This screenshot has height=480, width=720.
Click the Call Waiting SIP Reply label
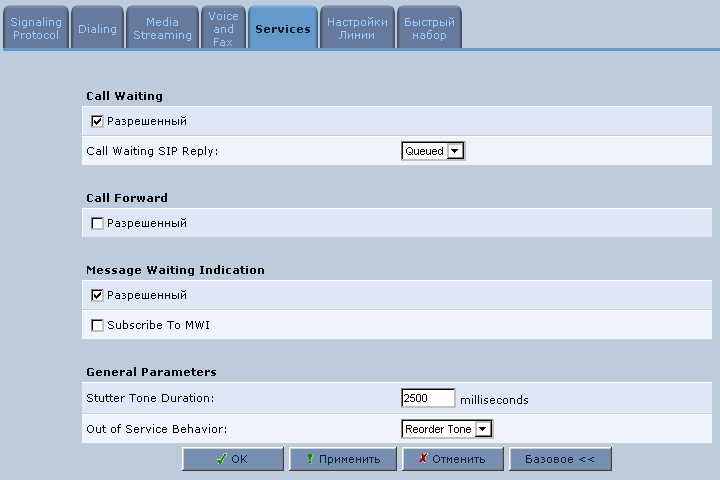[x=152, y=151]
